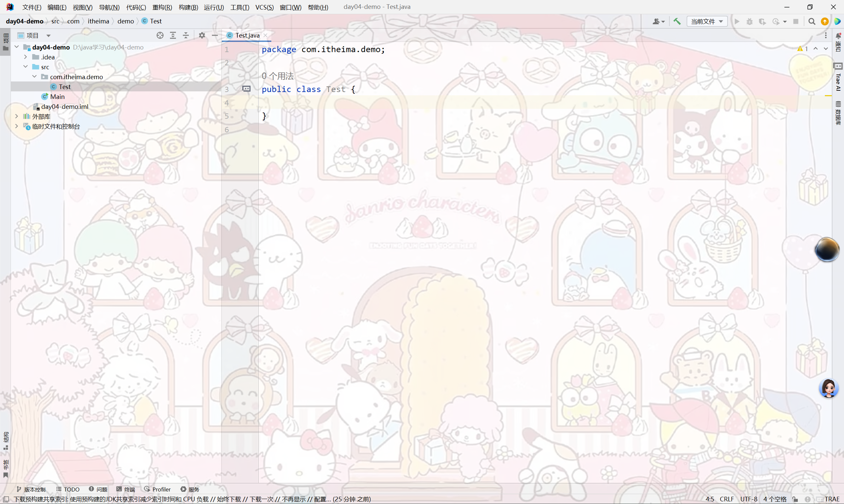Toggle read-only lock icon in status bar
This screenshot has width=844, height=504.
click(795, 499)
